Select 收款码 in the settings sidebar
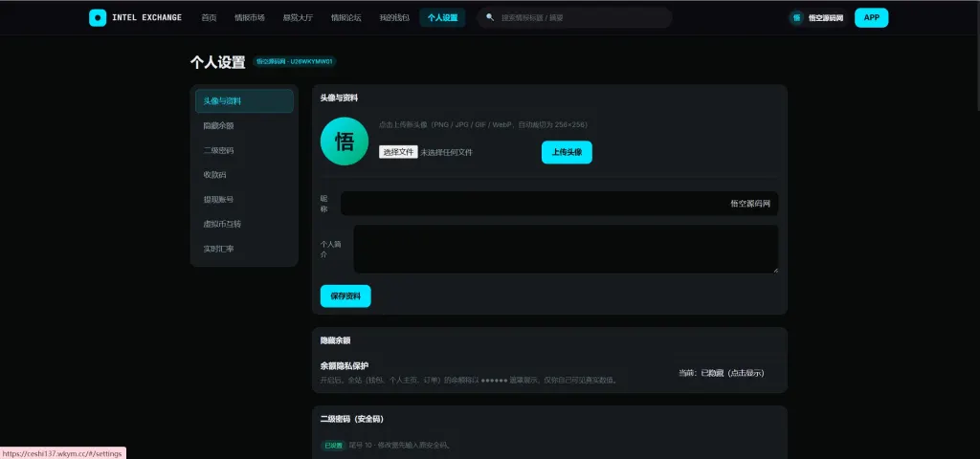The height and width of the screenshot is (459, 980). 244,175
